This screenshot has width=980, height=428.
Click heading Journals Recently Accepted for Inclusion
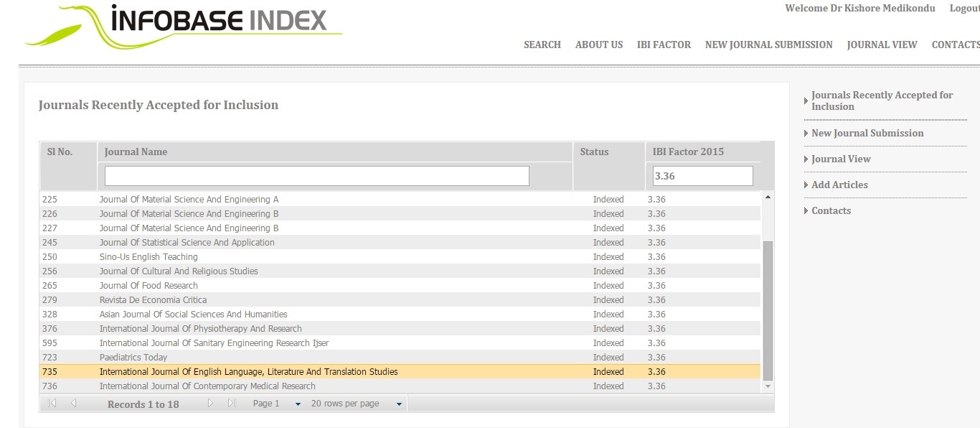pyautogui.click(x=159, y=105)
